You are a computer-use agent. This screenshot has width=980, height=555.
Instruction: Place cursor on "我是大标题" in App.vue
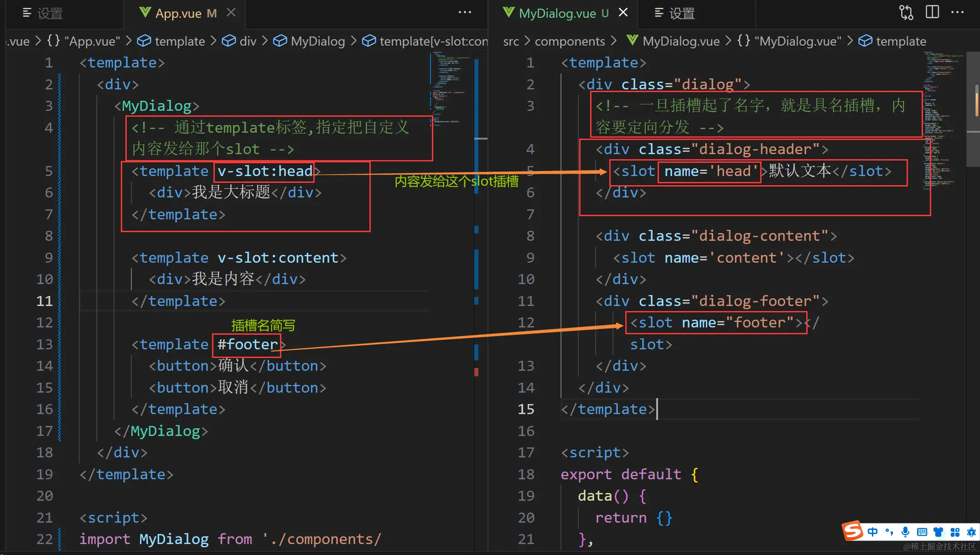point(231,192)
